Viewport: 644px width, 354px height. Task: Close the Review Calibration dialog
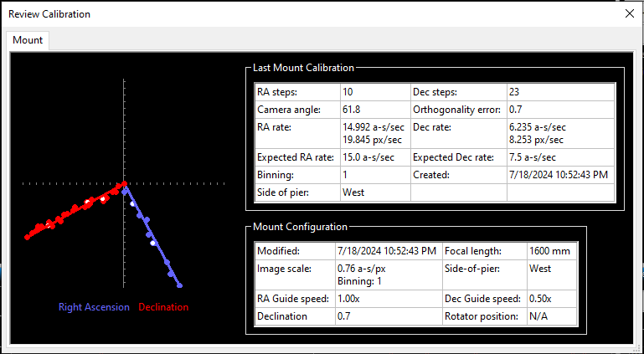point(629,13)
